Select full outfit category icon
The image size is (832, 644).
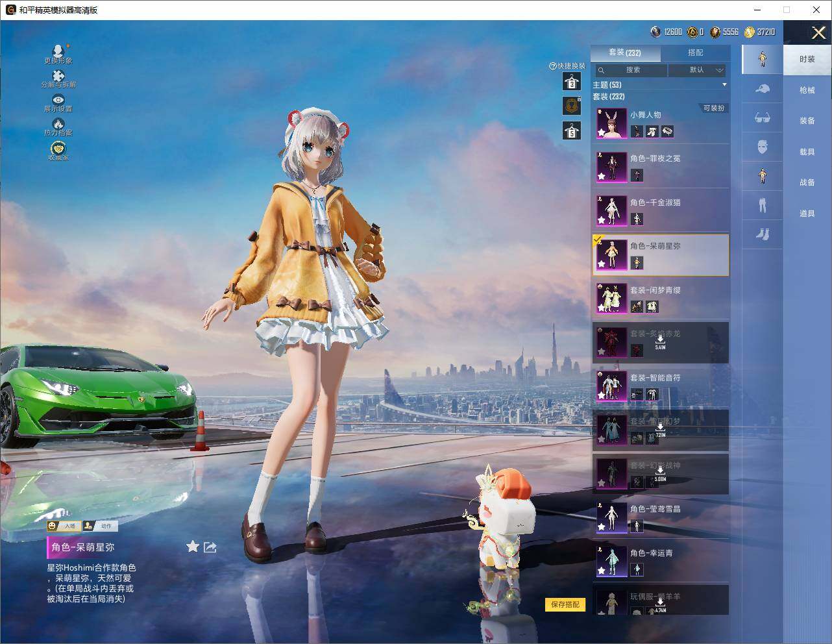coord(763,59)
